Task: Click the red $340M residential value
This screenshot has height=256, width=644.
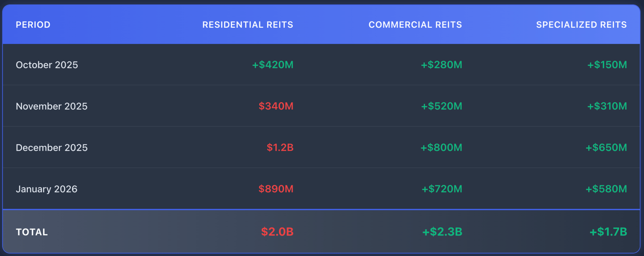Action: click(x=276, y=106)
